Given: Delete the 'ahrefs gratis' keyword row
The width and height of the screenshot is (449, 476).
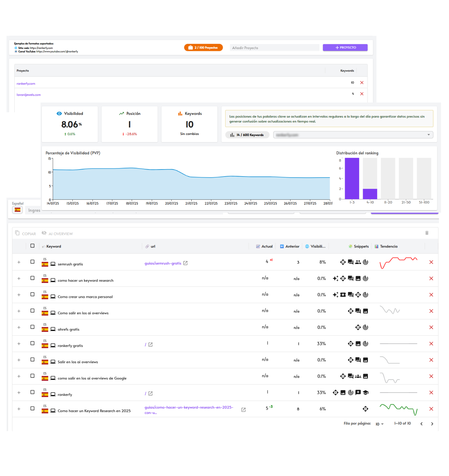Looking at the screenshot, I should (x=431, y=328).
